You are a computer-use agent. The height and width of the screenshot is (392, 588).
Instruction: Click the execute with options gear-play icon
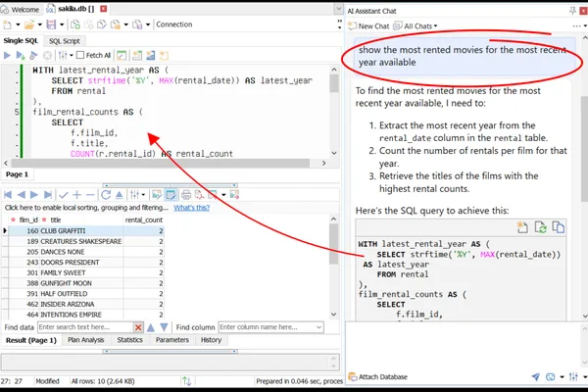[33, 56]
